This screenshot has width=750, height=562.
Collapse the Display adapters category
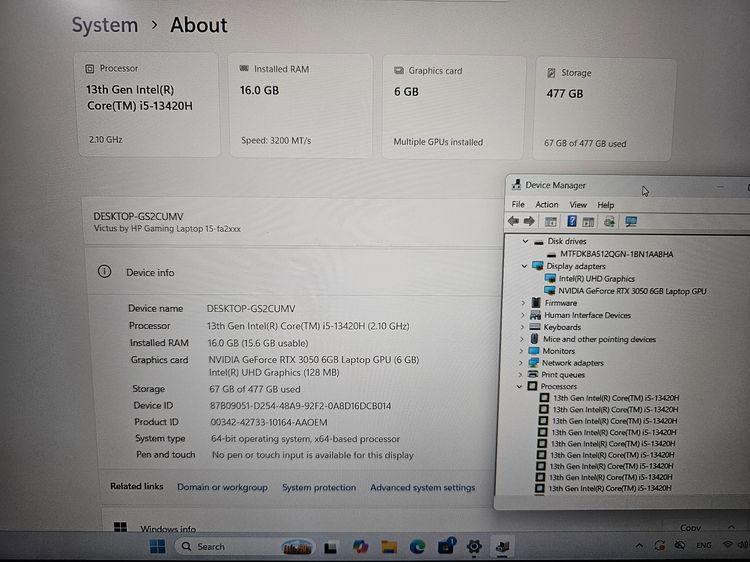(x=524, y=266)
